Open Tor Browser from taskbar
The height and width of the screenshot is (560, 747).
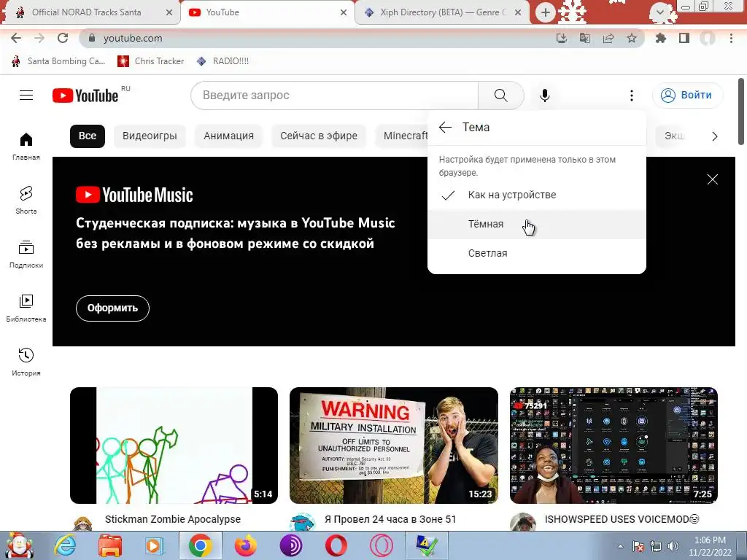coord(290,545)
